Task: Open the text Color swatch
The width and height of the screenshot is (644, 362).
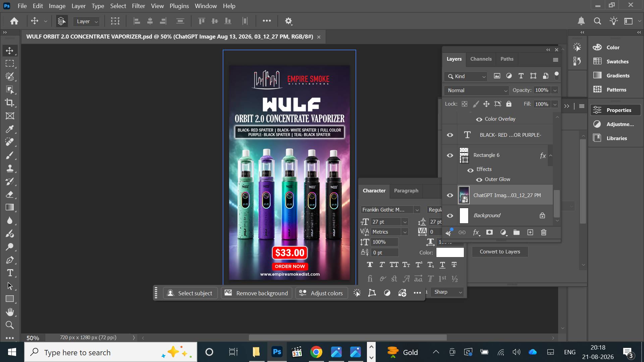Action: pos(450,252)
